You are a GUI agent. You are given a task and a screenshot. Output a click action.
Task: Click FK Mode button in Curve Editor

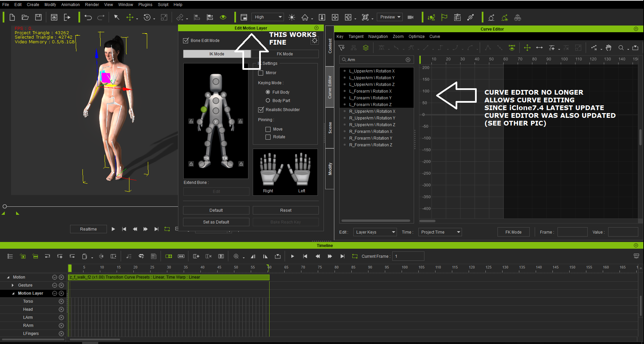click(513, 232)
